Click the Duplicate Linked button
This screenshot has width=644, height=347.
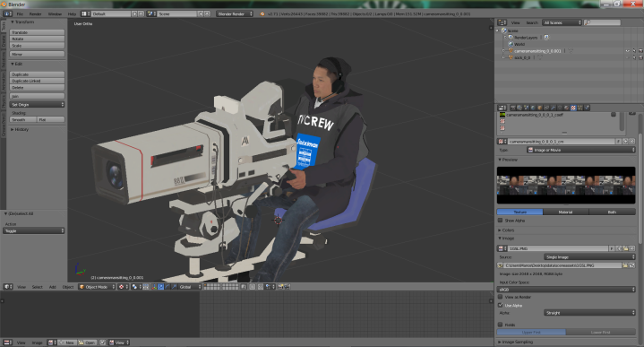(37, 81)
